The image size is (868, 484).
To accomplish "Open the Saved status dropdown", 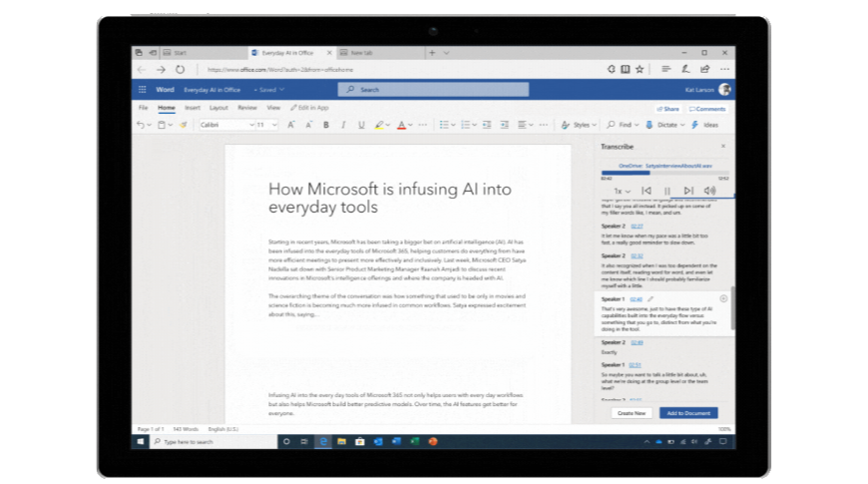I will [x=269, y=89].
